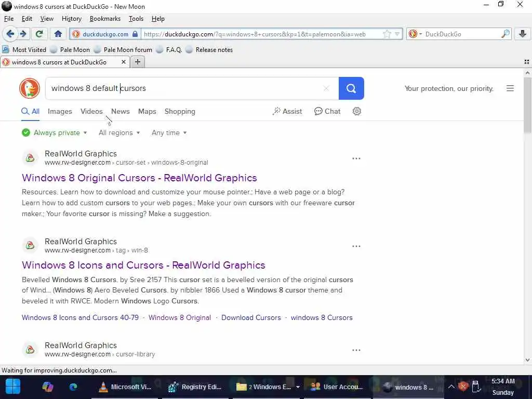532x399 pixels.
Task: Expand the Any time filter dropdown
Action: (x=169, y=132)
